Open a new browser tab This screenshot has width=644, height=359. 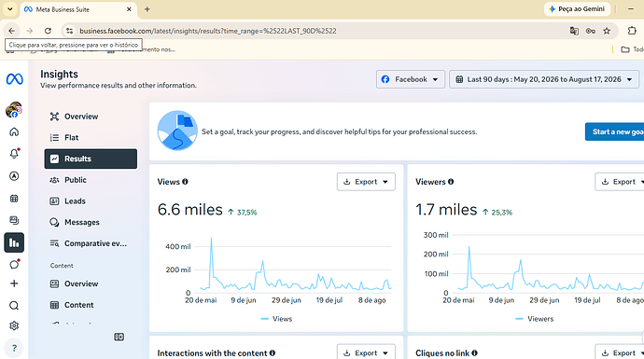point(147,9)
